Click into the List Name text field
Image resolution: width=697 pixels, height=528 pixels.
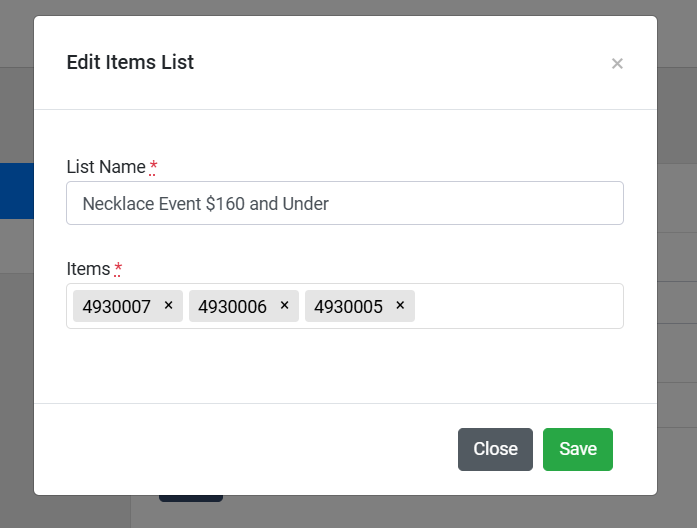point(344,203)
